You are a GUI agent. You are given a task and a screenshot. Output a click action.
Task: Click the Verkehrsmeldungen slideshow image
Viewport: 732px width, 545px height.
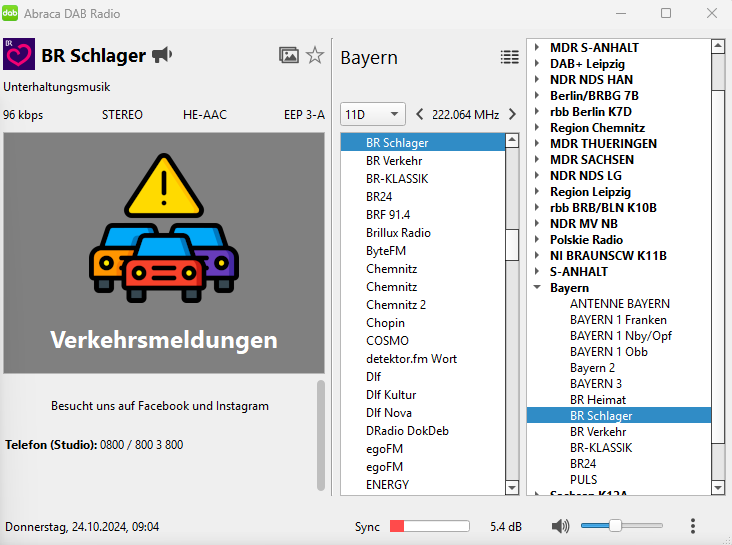(164, 253)
